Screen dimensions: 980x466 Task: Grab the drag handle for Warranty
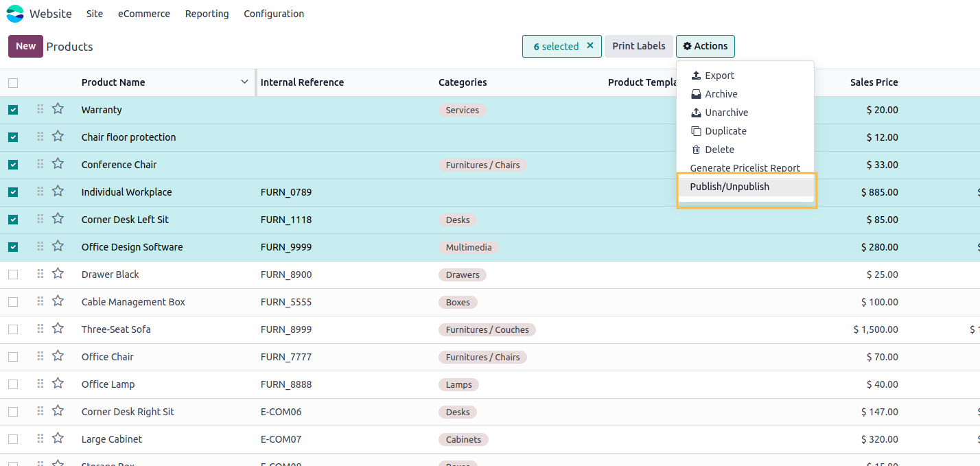point(40,109)
